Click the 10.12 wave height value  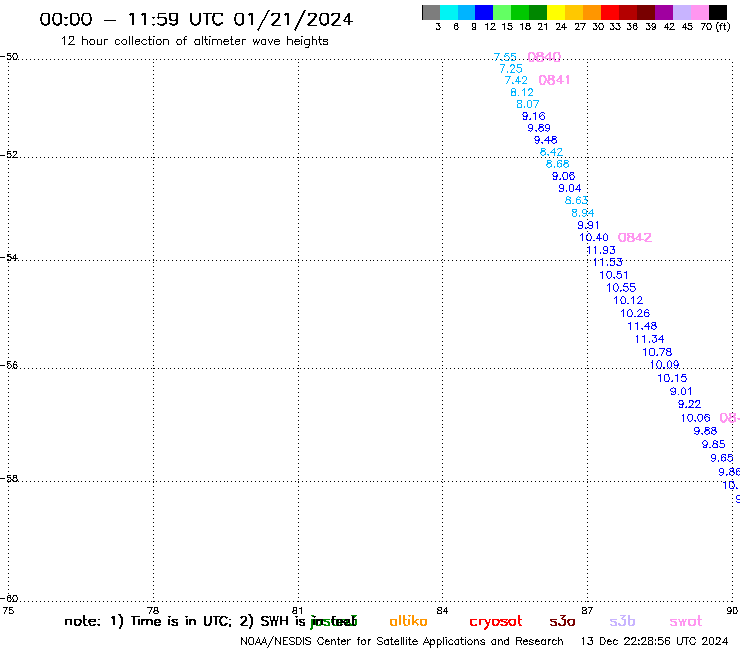[628, 300]
